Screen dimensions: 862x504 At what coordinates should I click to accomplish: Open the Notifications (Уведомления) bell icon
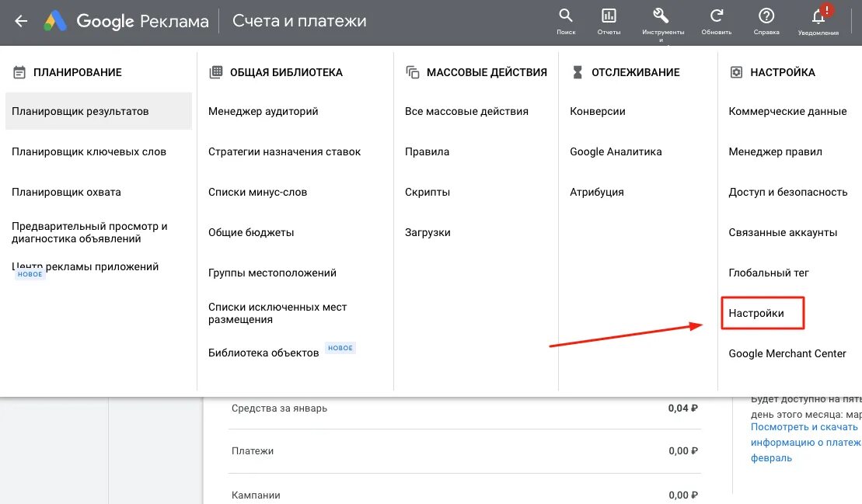pos(818,16)
